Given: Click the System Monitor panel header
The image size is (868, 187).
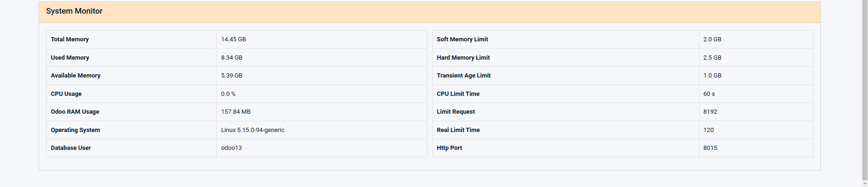Looking at the screenshot, I should [430, 12].
